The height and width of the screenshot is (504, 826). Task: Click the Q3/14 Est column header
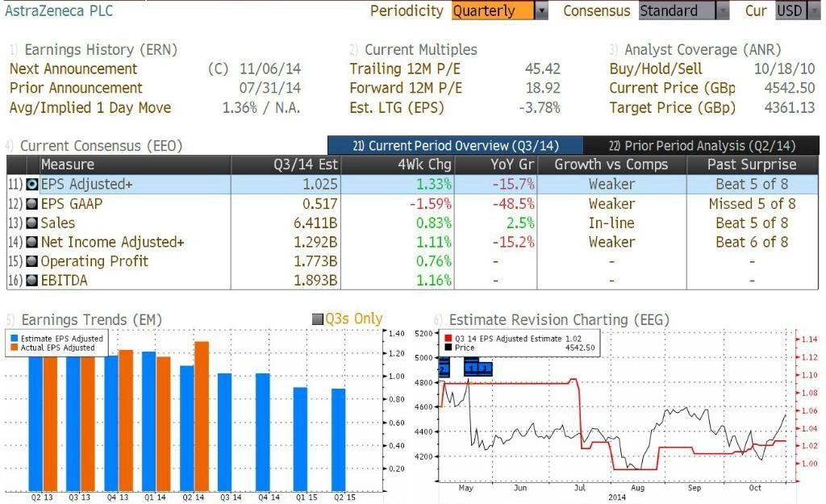pos(286,165)
